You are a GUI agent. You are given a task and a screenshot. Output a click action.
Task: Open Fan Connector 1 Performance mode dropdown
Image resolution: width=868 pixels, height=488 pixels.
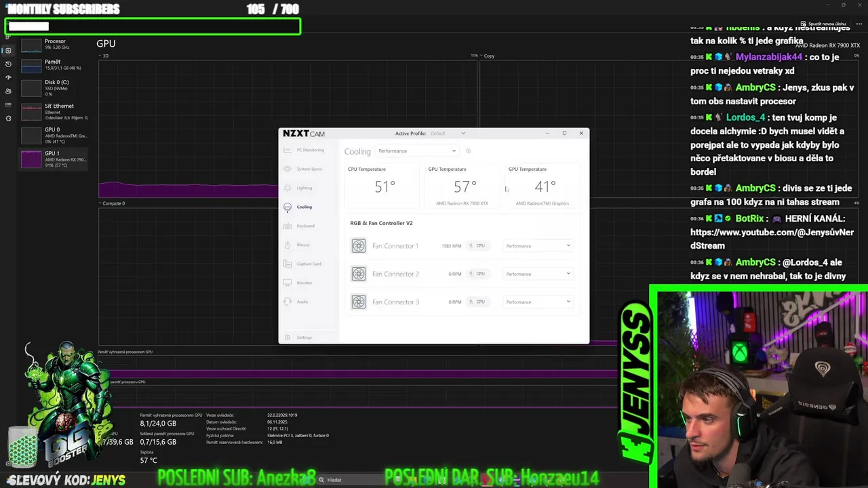[538, 246]
